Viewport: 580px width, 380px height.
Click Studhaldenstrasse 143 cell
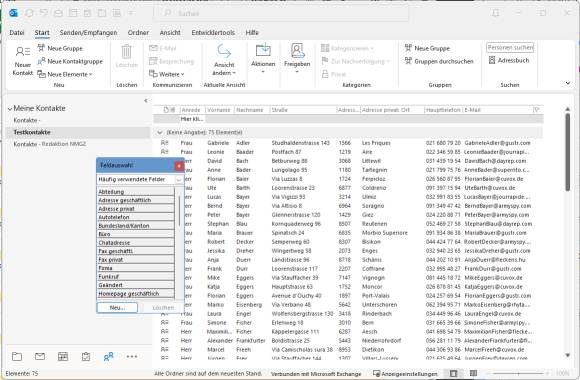coord(300,143)
